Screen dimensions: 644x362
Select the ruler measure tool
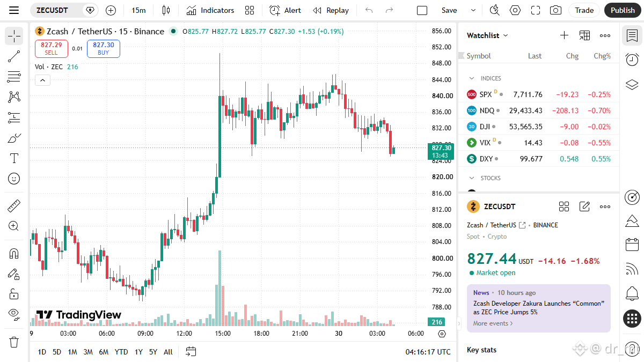(14, 206)
